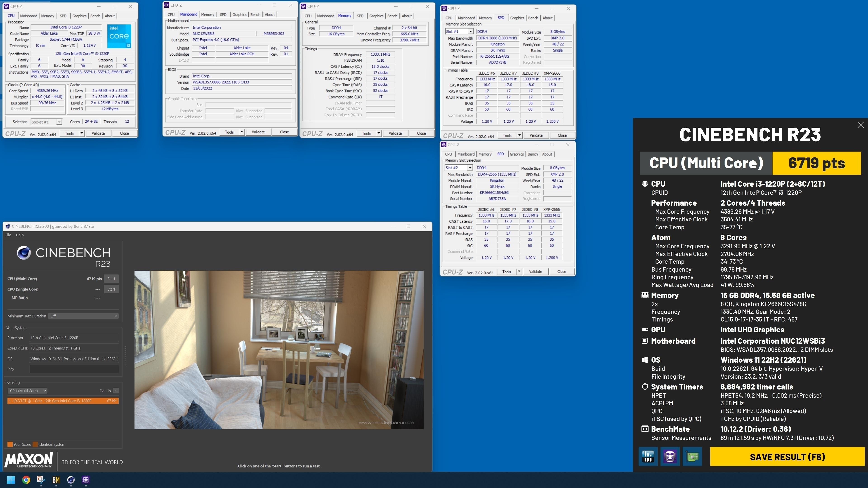The width and height of the screenshot is (868, 488).
Task: Select SPD tab in CPU-Z Memory window
Action: [360, 16]
